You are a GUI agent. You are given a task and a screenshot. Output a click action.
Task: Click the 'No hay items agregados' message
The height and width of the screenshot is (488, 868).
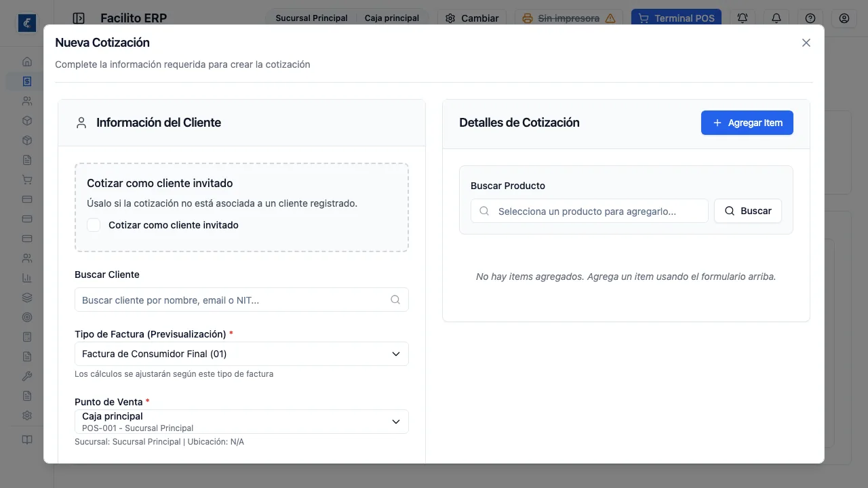point(626,277)
